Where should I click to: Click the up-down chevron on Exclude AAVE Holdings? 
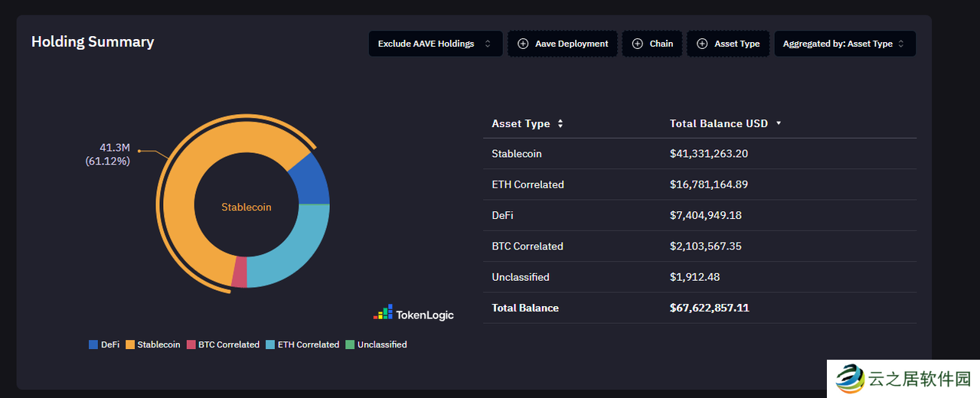pos(488,44)
